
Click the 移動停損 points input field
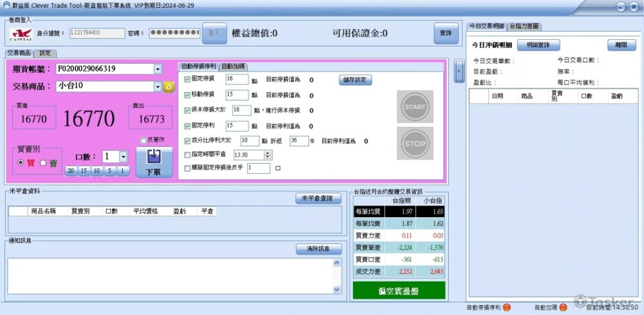tap(237, 95)
